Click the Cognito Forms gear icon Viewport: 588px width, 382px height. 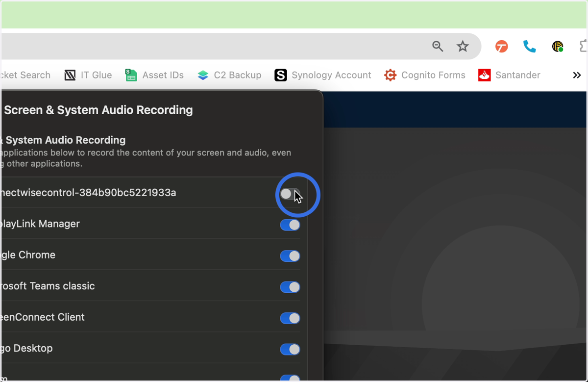[390, 75]
